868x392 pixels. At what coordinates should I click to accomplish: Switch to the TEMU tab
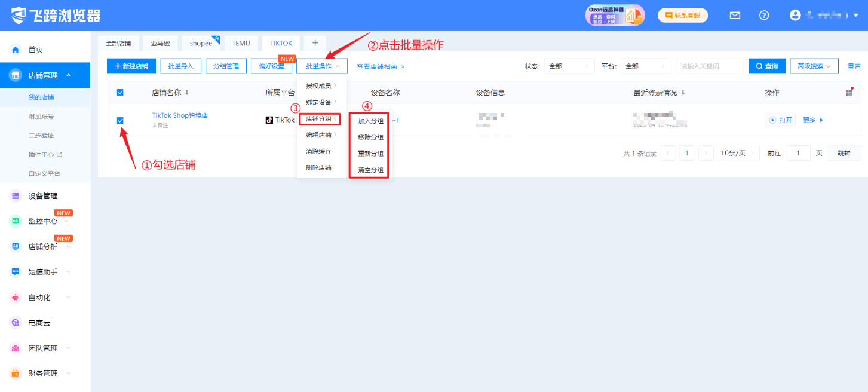coord(241,44)
